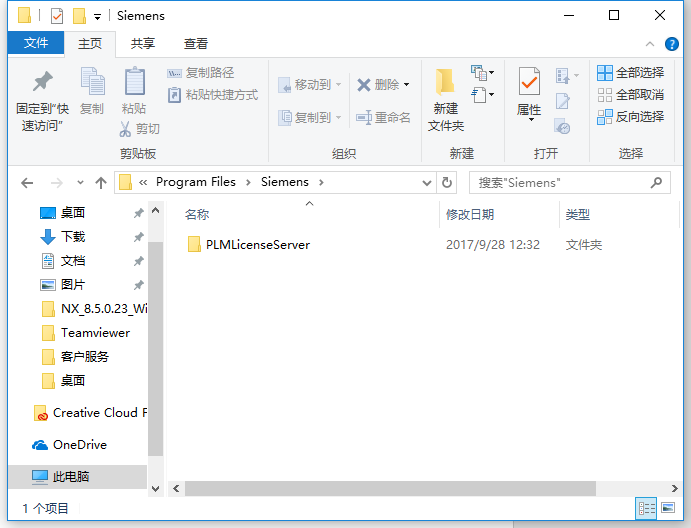Image resolution: width=691 pixels, height=528 pixels.
Task: Click the horizontal scrollbar's left arrow
Action: coord(176,488)
